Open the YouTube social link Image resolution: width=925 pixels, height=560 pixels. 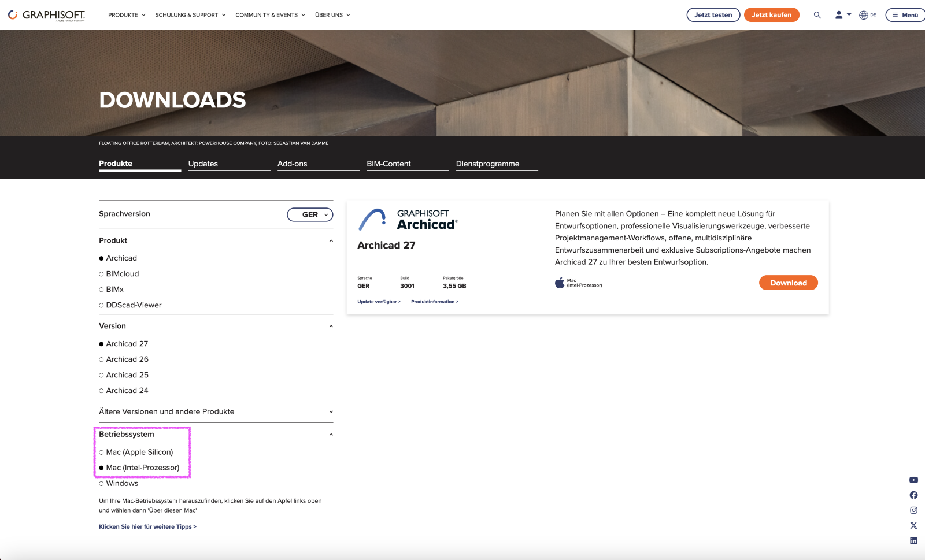coord(913,480)
